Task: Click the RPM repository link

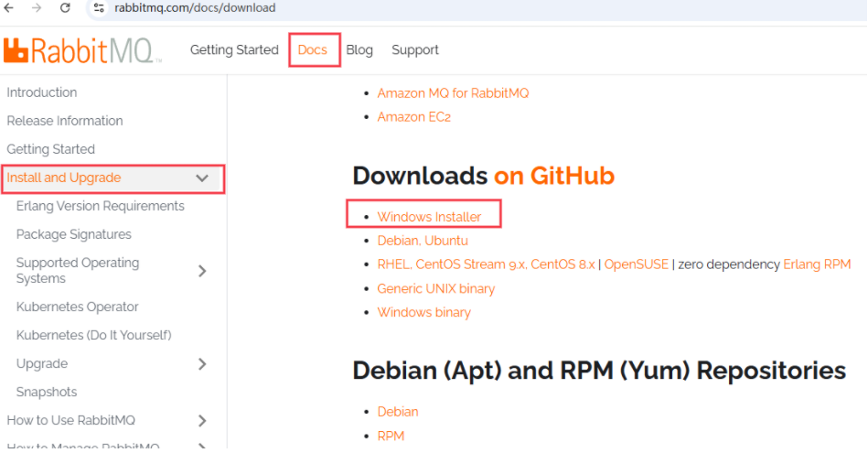Action: [391, 436]
